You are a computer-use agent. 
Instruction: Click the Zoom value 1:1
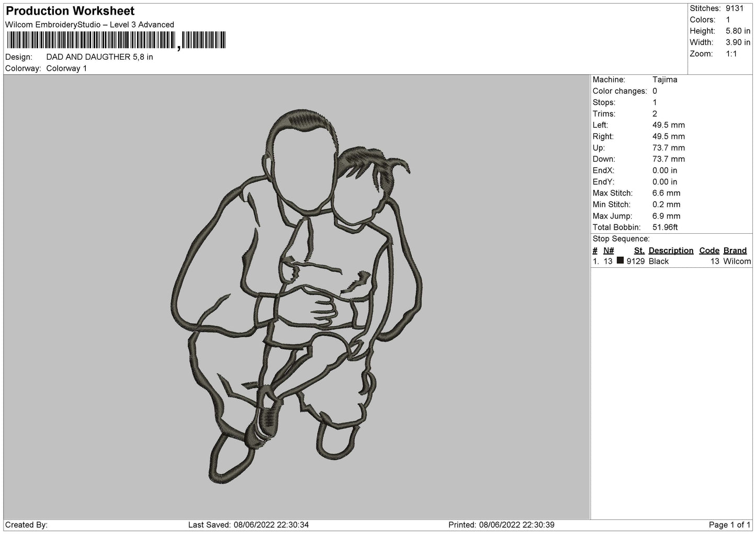(x=731, y=54)
